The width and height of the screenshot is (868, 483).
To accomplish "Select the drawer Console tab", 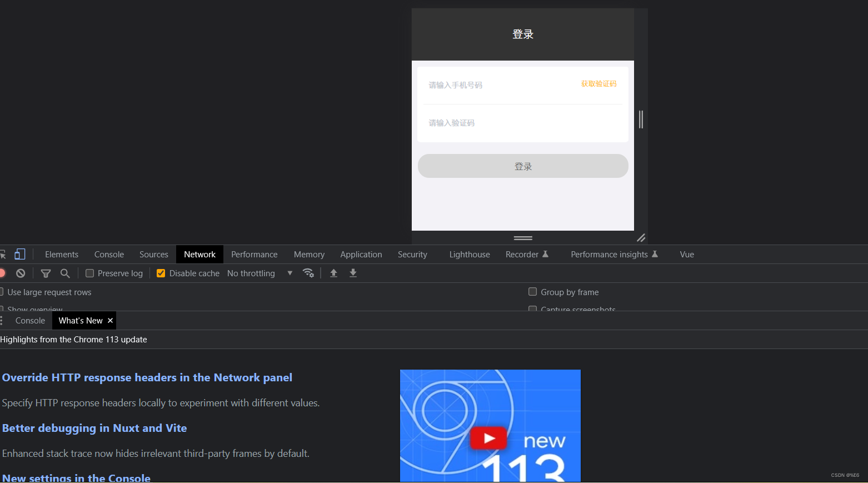I will point(30,321).
